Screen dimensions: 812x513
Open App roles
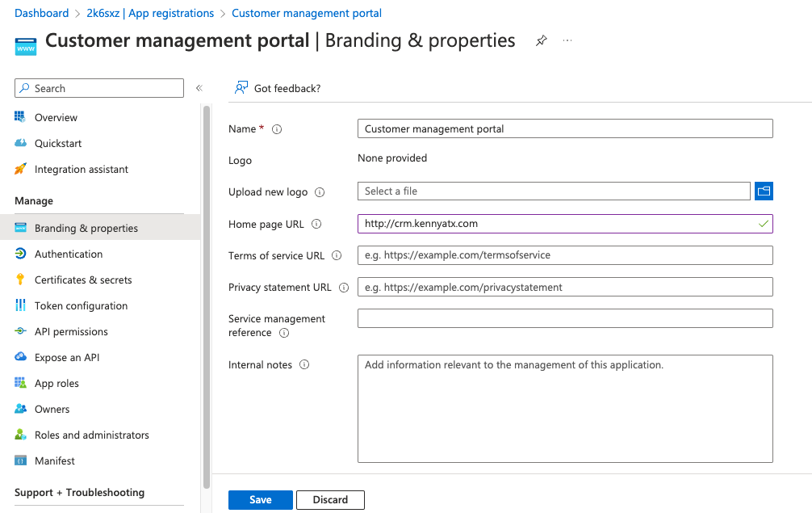click(x=57, y=383)
